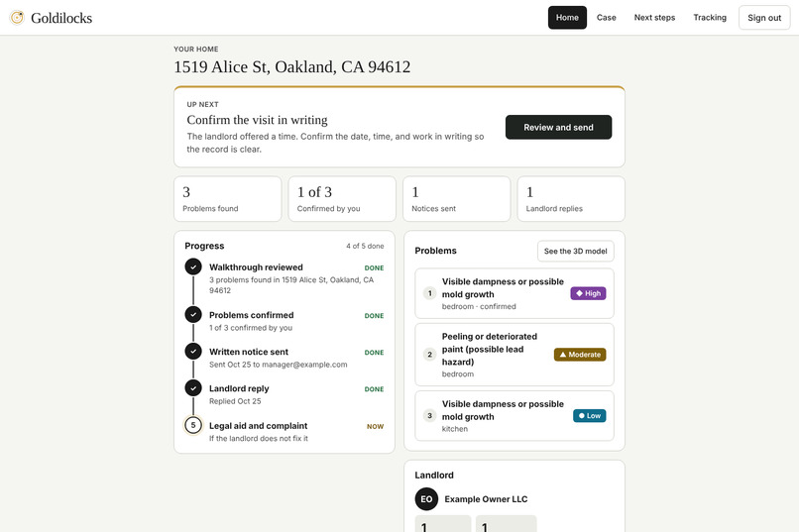Open the Tracking tab
This screenshot has width=799, height=532.
pyautogui.click(x=710, y=17)
